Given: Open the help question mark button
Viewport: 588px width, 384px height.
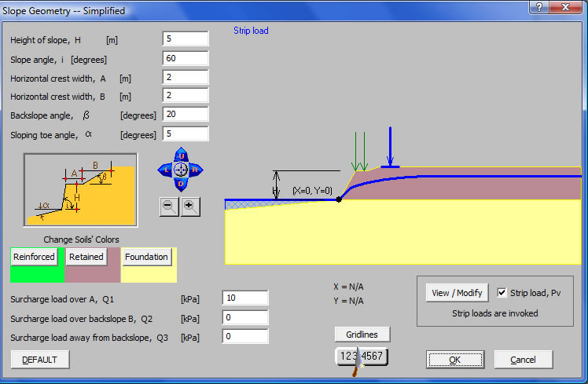Looking at the screenshot, I should tap(539, 7).
